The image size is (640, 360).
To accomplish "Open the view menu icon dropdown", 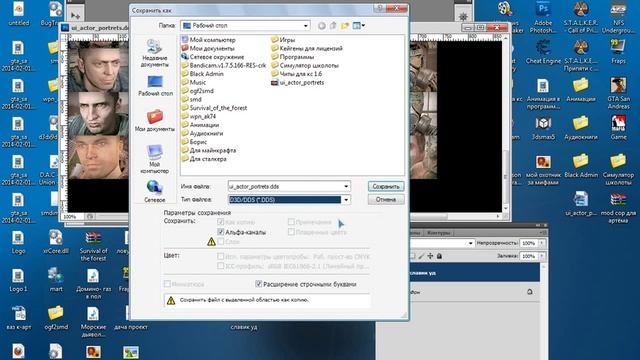I will coord(359,26).
